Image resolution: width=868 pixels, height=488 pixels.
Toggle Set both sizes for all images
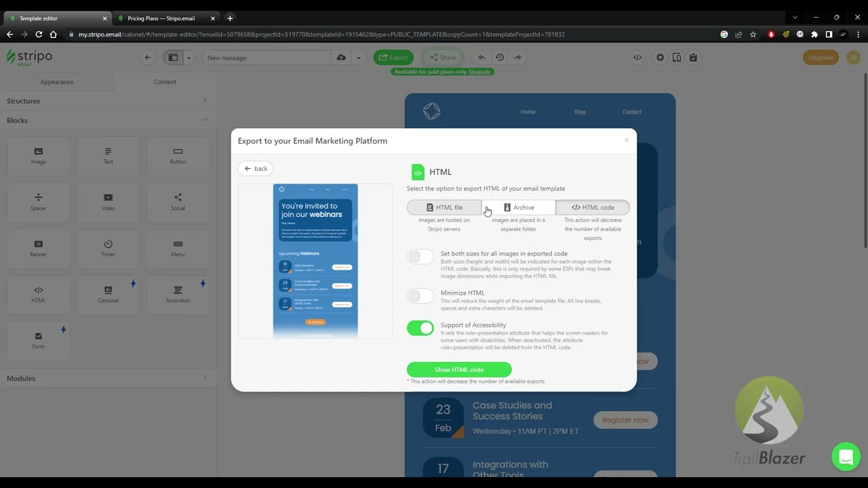coord(420,257)
